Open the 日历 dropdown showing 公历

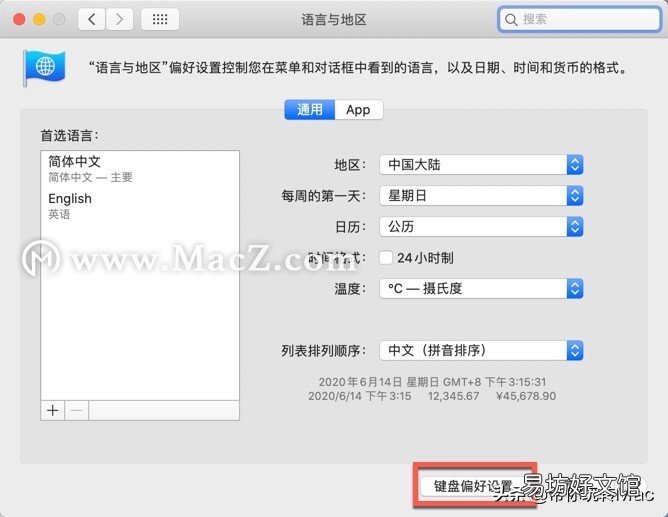pos(481,227)
